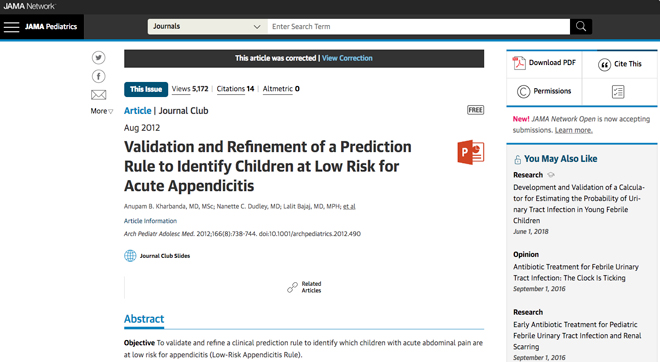The image size is (660, 362).
Task: Open the Journal Club Slides globe icon
Action: 130,256
